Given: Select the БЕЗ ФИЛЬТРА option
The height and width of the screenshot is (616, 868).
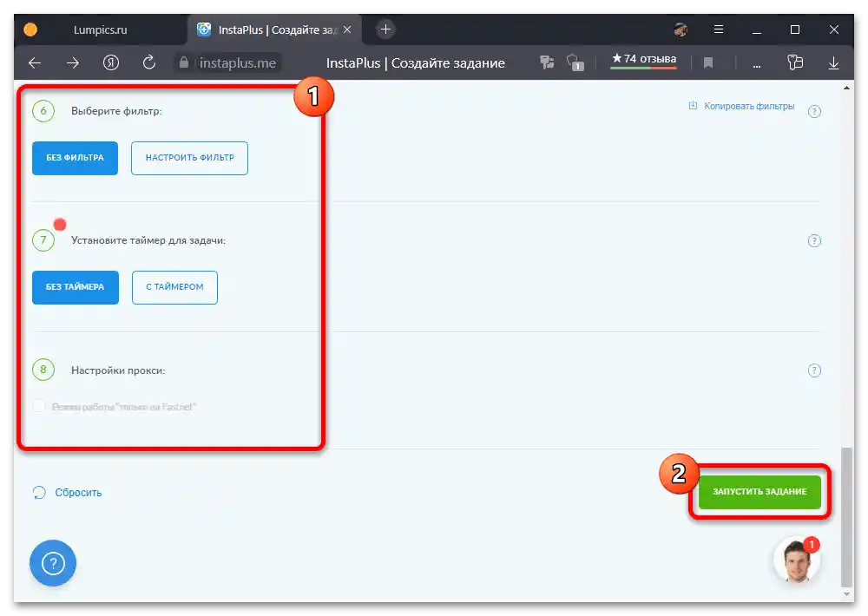Looking at the screenshot, I should pyautogui.click(x=75, y=158).
